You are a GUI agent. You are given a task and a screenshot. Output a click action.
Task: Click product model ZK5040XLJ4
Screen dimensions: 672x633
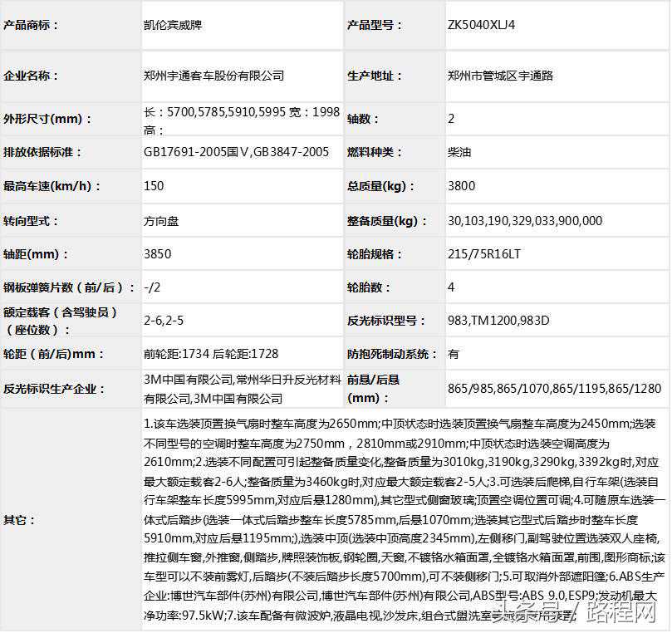[x=481, y=25]
